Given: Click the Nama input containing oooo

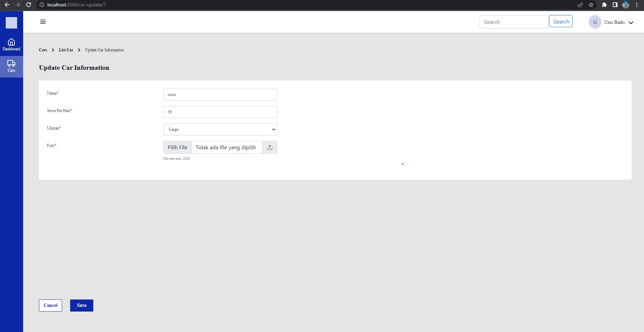Looking at the screenshot, I should click(220, 95).
